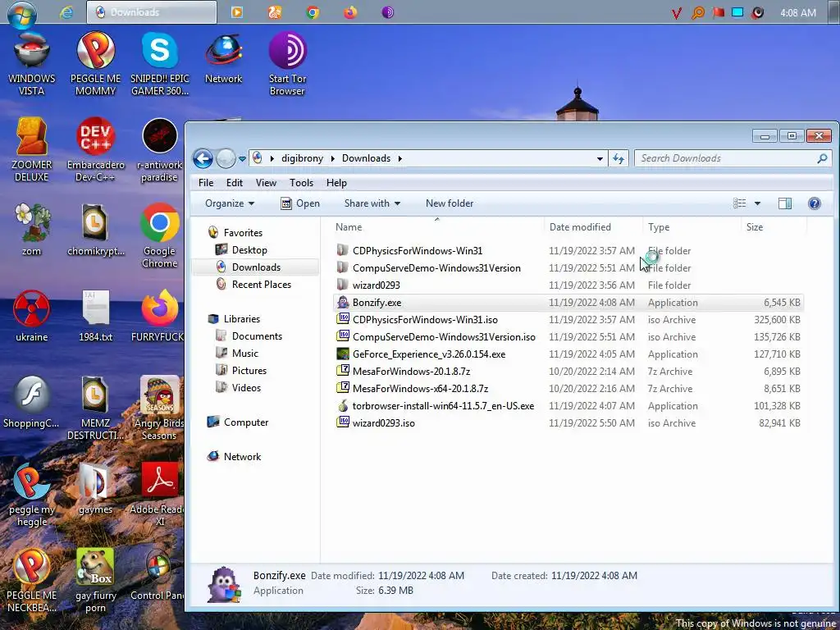This screenshot has width=840, height=630.
Task: Open Tor Browser from the taskbar
Action: (388, 12)
